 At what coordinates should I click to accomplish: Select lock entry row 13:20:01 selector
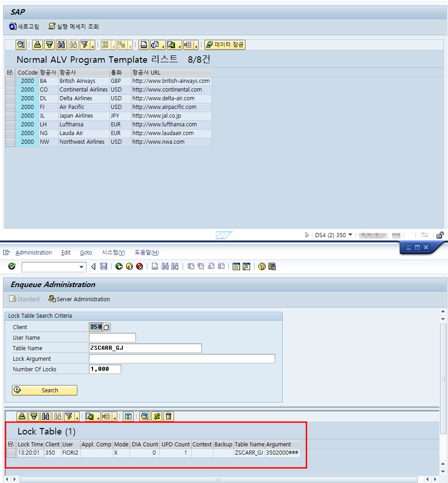click(x=11, y=453)
